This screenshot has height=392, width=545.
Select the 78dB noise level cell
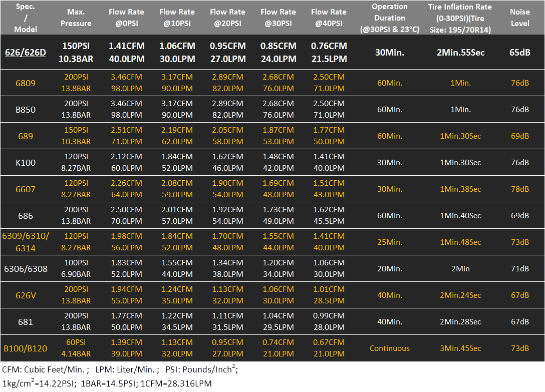point(519,189)
